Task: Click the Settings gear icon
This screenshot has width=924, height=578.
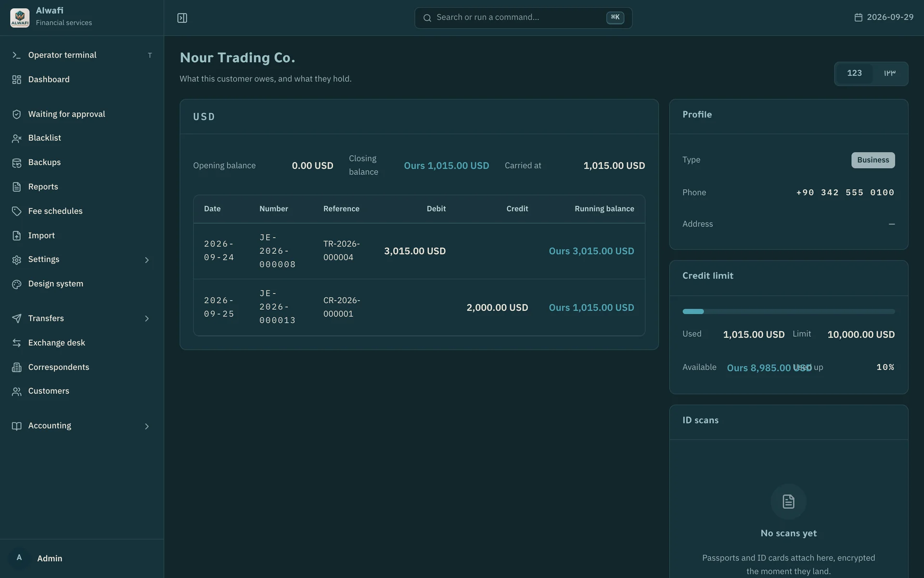Action: pos(16,260)
